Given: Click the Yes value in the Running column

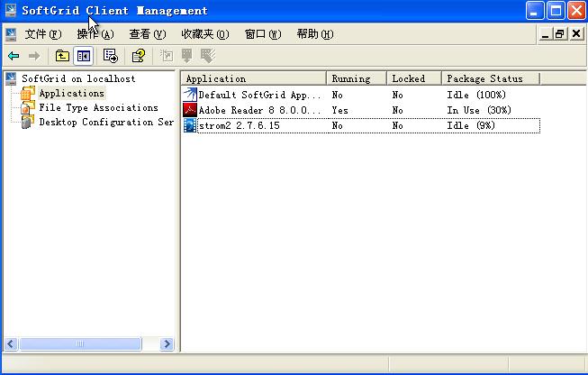Looking at the screenshot, I should [x=339, y=110].
